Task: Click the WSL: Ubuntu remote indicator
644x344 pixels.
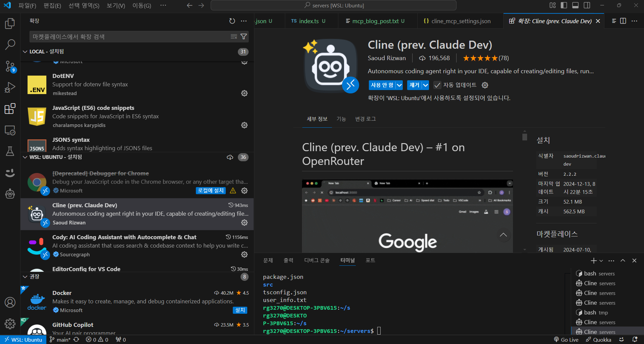Action: [23, 340]
